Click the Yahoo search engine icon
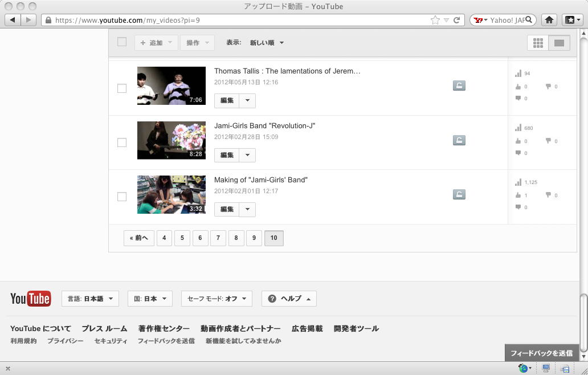 [x=477, y=20]
